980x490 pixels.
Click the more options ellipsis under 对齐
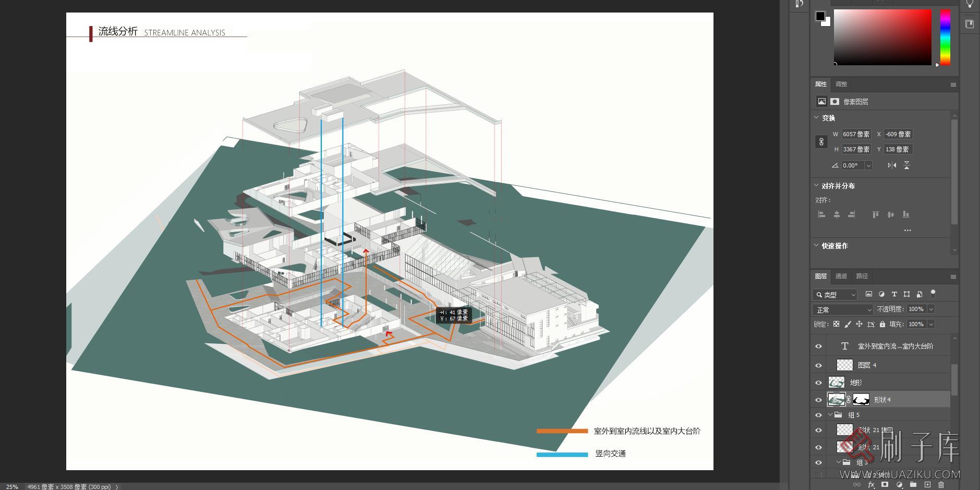tap(908, 230)
